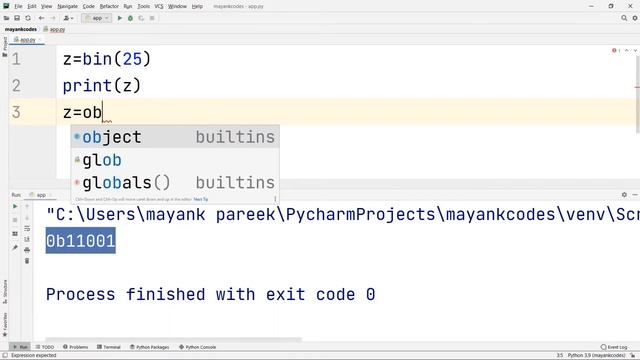Click the mayankcodes breadcrumb
This screenshot has width=640, height=360.
[x=21, y=29]
